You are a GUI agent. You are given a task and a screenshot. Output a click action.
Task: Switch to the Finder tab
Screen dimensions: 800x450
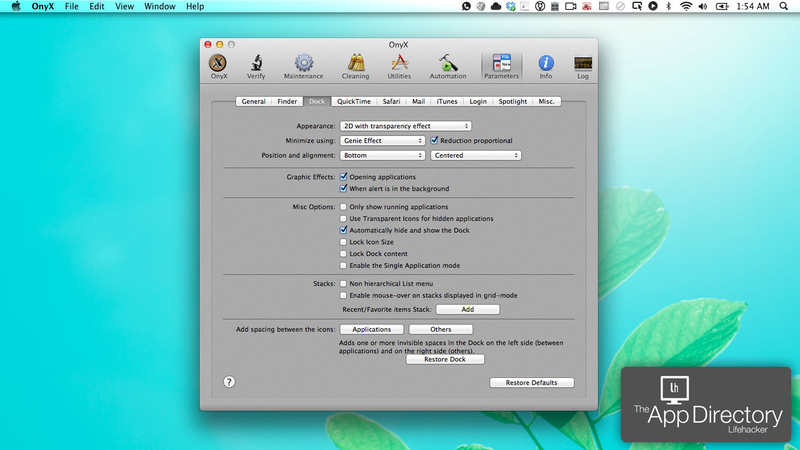[x=287, y=101]
